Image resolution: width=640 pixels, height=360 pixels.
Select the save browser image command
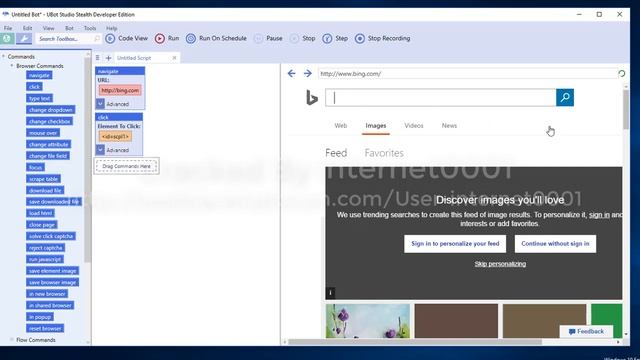tap(53, 282)
